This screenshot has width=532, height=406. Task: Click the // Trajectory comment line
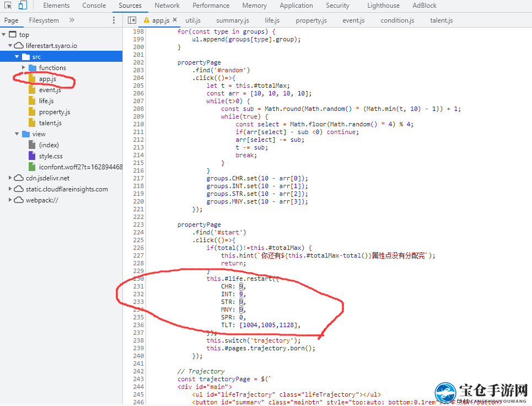point(201,371)
